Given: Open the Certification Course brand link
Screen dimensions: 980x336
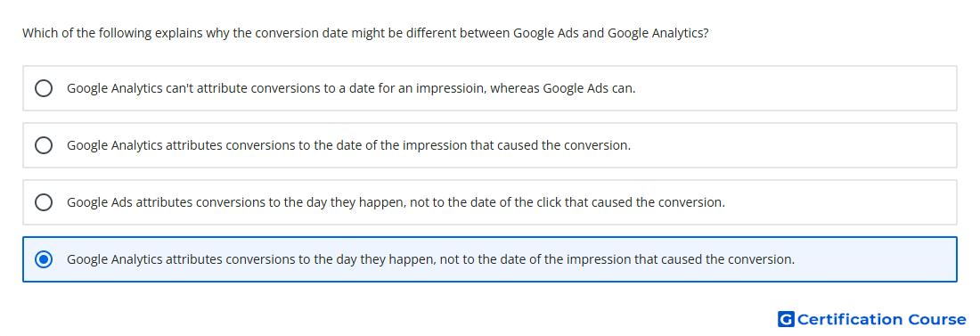Looking at the screenshot, I should tap(872, 320).
